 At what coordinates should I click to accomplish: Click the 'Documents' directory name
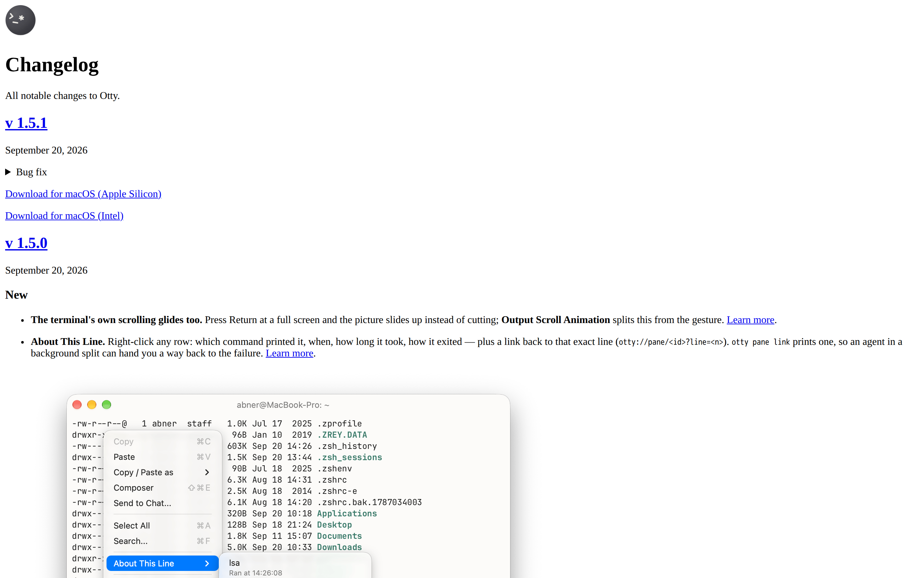(x=339, y=536)
